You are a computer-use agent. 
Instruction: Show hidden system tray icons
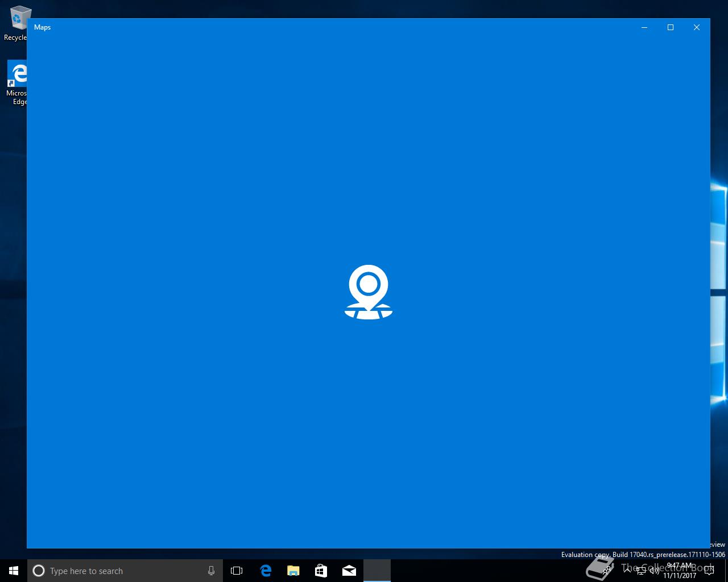point(628,571)
